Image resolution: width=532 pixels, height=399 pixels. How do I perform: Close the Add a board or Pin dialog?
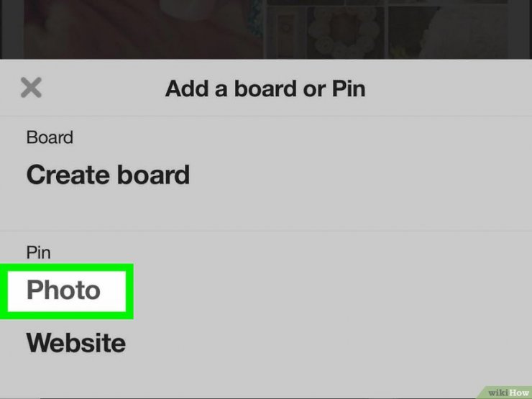(31, 88)
